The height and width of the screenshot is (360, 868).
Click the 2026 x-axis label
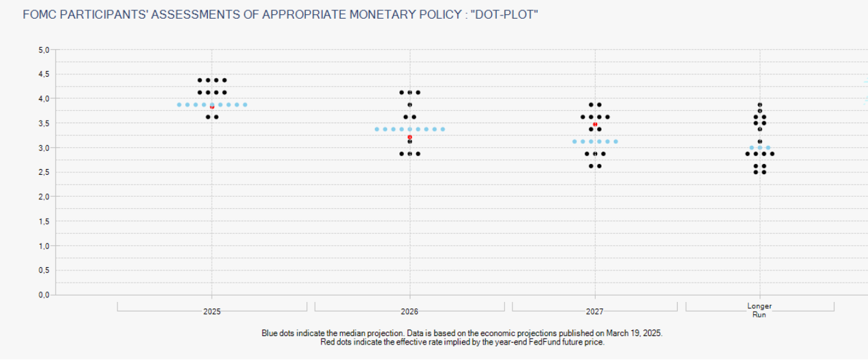(409, 312)
